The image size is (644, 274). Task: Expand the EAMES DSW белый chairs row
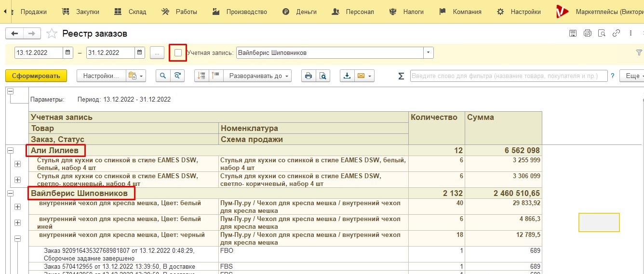coord(18,164)
